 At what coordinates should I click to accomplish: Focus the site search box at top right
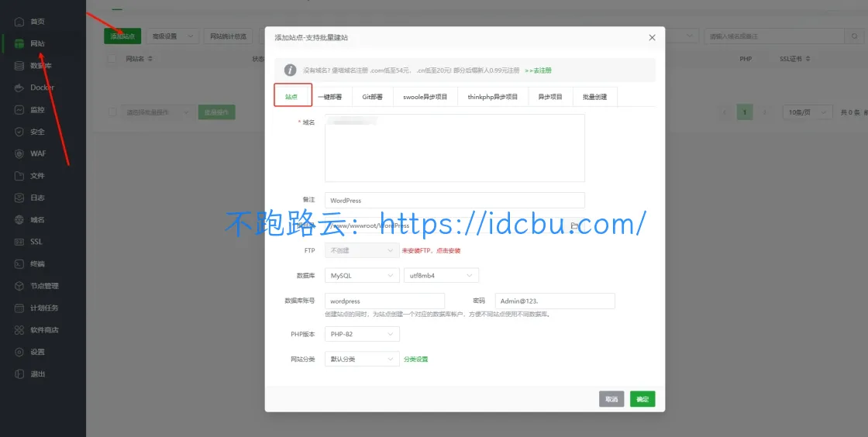[774, 36]
